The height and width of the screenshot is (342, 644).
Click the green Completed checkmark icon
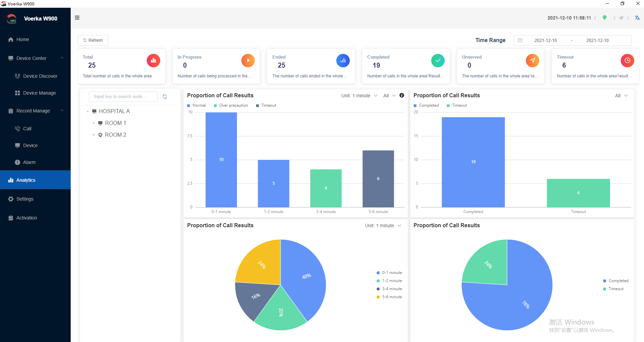click(x=438, y=61)
